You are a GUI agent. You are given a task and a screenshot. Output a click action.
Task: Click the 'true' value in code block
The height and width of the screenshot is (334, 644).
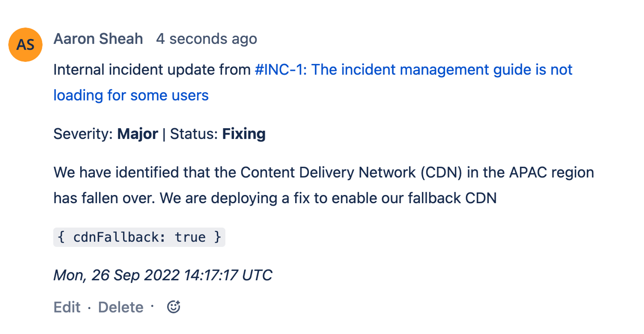pyautogui.click(x=190, y=237)
